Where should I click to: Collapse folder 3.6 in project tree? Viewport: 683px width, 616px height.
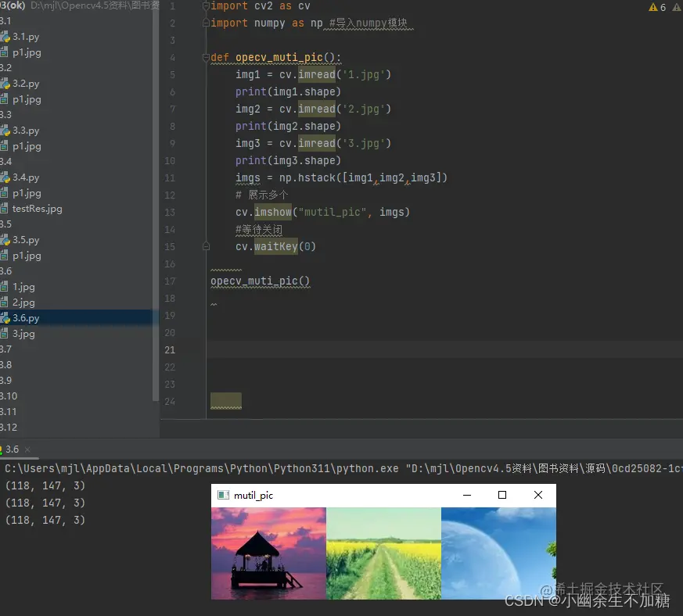[x=6, y=271]
